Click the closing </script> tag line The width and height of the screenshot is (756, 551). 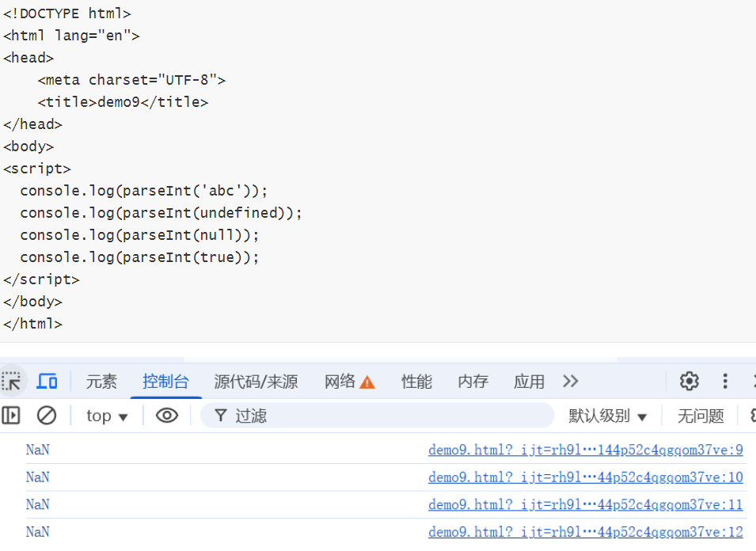pyautogui.click(x=41, y=279)
